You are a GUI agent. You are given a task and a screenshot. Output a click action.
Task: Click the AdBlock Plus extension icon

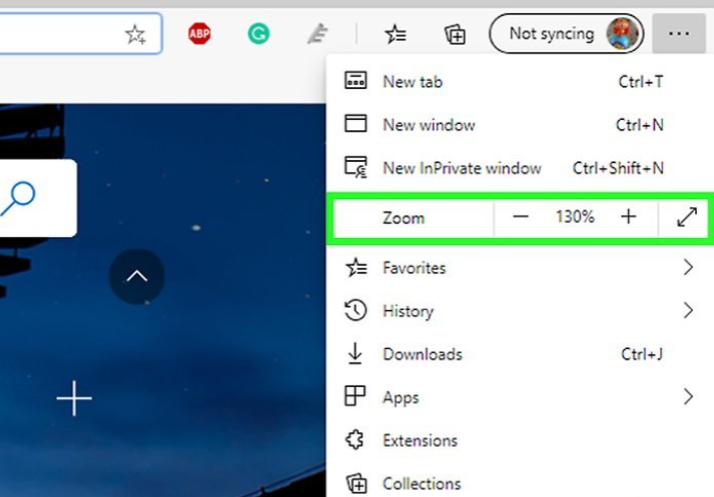click(200, 34)
